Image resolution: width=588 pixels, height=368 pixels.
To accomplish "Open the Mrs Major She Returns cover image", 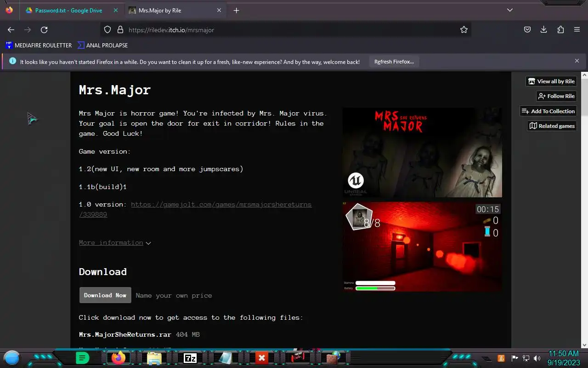I will [422, 152].
